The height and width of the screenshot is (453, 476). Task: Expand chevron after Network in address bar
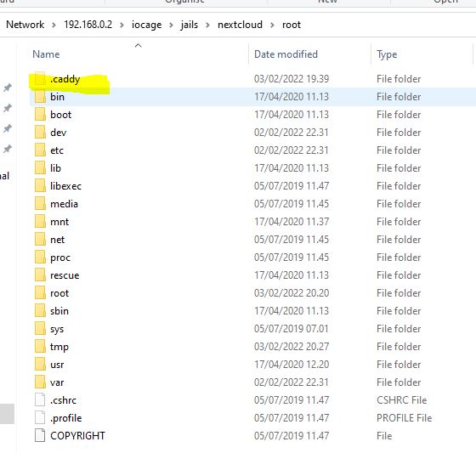click(x=54, y=25)
